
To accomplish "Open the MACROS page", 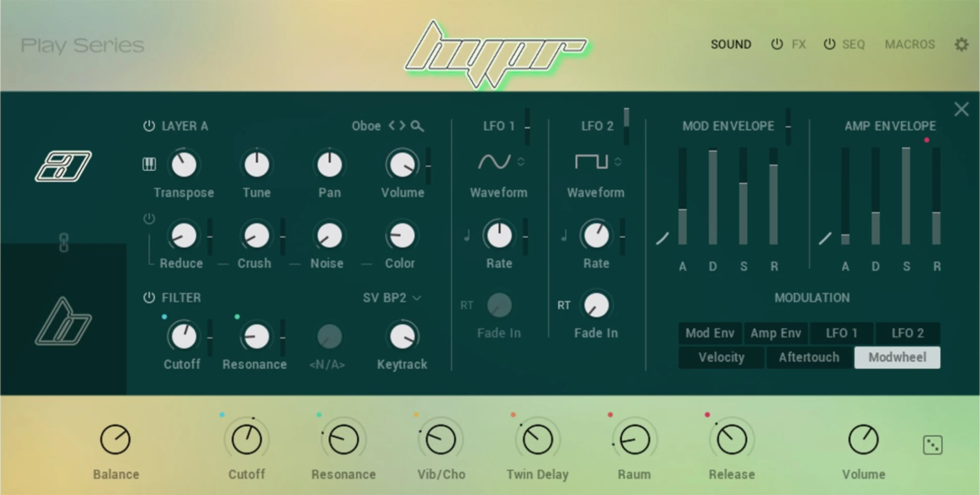I will click(909, 44).
